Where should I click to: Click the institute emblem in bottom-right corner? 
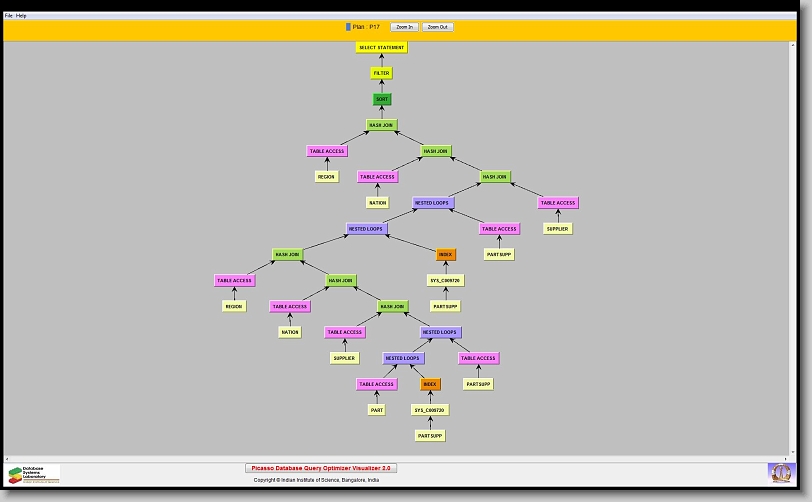(779, 472)
